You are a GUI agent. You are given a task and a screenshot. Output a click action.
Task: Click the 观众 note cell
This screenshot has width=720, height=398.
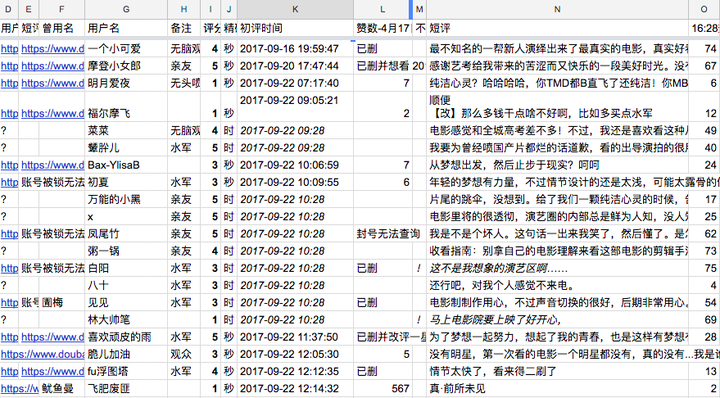pos(184,354)
